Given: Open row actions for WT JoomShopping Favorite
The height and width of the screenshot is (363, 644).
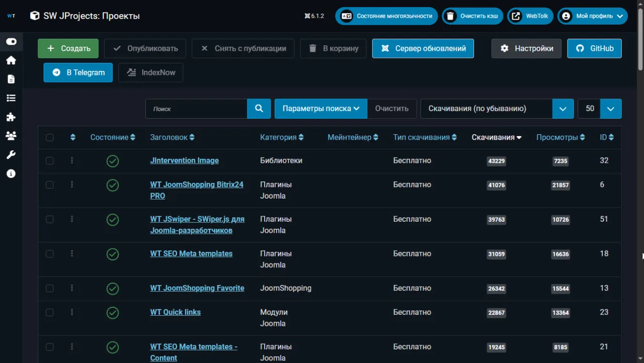Looking at the screenshot, I should [x=72, y=288].
